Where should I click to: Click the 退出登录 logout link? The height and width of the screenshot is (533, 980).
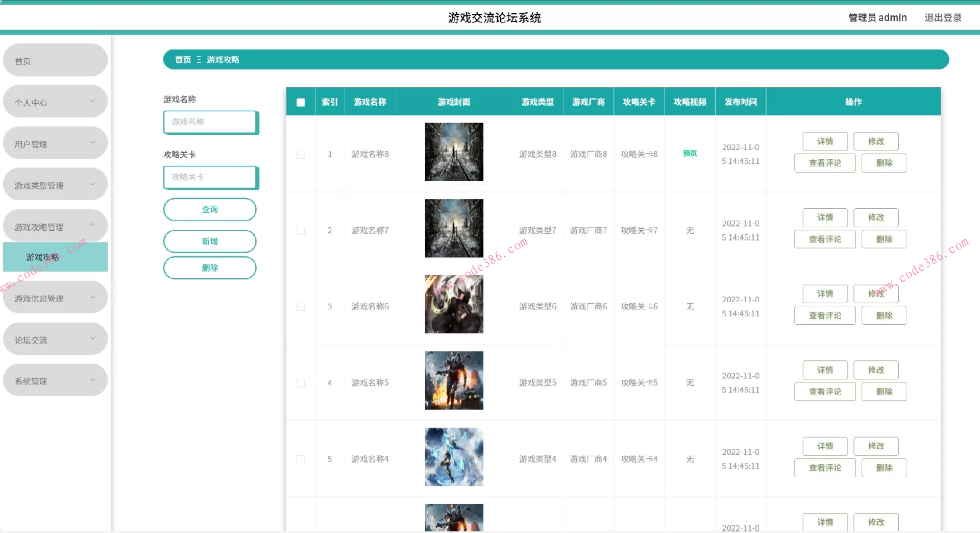943,18
